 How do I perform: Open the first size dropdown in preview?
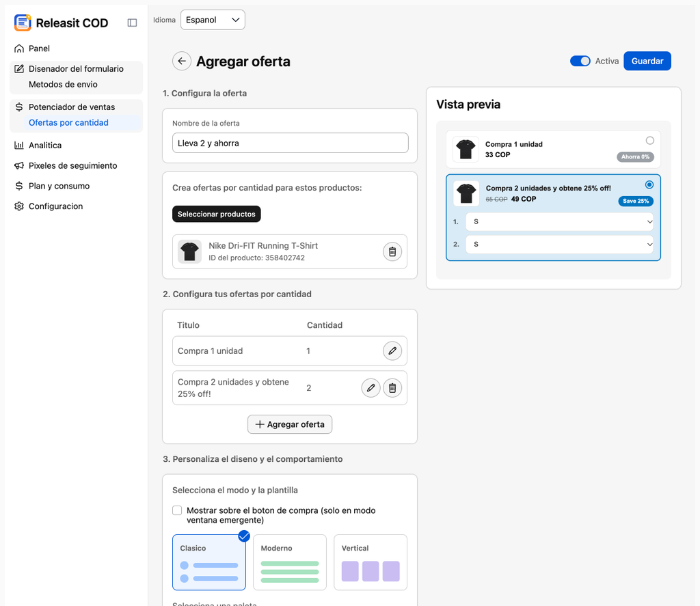[x=560, y=222]
